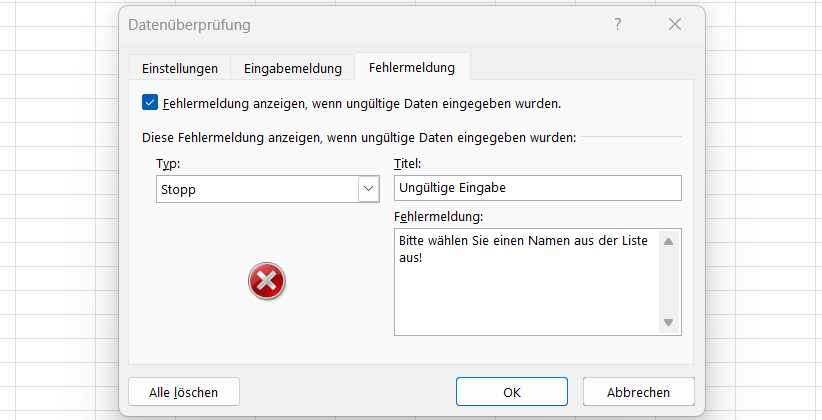Click the scrollbar track of the Fehlermeldung box
The height and width of the screenshot is (420, 822).
coord(668,282)
